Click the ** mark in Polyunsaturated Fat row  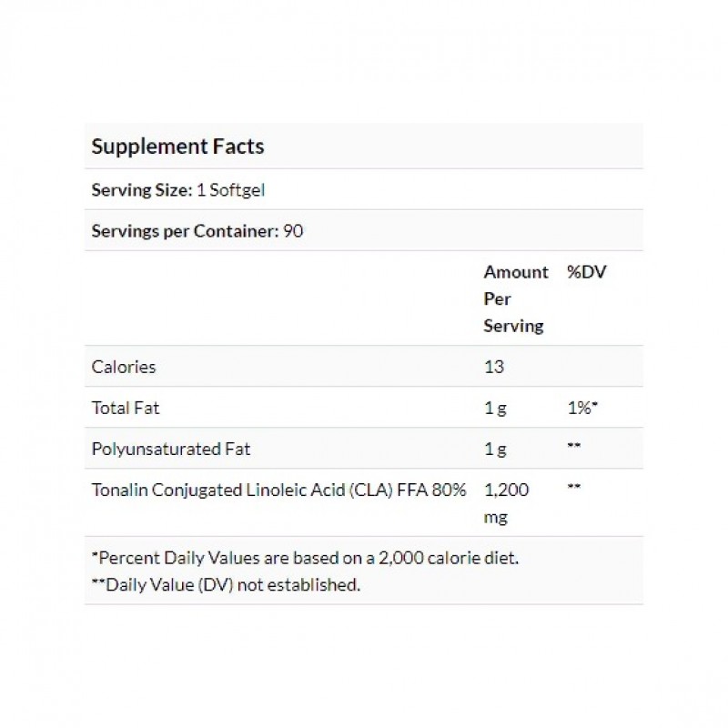tap(574, 446)
